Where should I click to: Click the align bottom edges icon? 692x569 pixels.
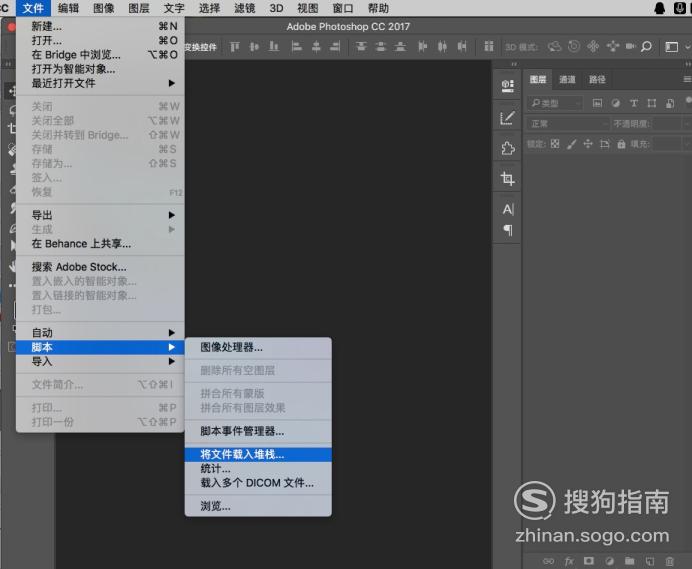pyautogui.click(x=274, y=46)
